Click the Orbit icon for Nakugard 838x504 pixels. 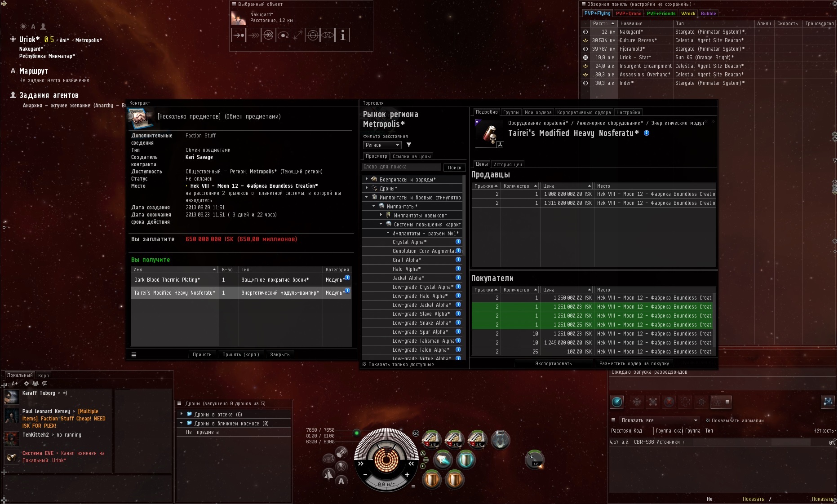point(283,35)
